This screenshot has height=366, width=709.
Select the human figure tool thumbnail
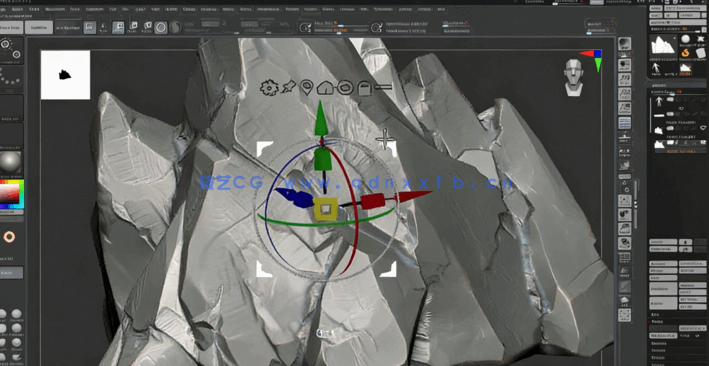coord(656,69)
